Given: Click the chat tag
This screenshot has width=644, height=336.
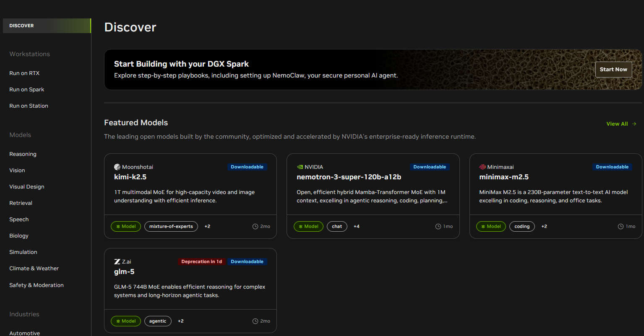Looking at the screenshot, I should 337,227.
